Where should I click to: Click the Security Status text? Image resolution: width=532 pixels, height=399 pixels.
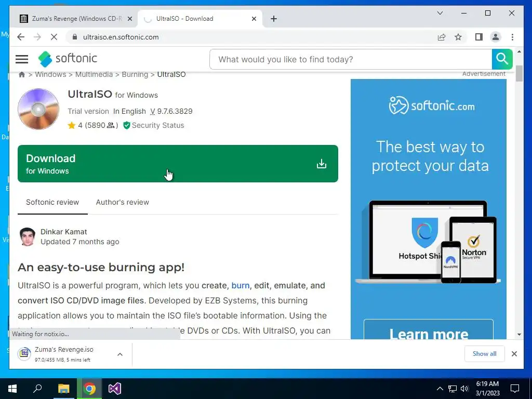158,125
